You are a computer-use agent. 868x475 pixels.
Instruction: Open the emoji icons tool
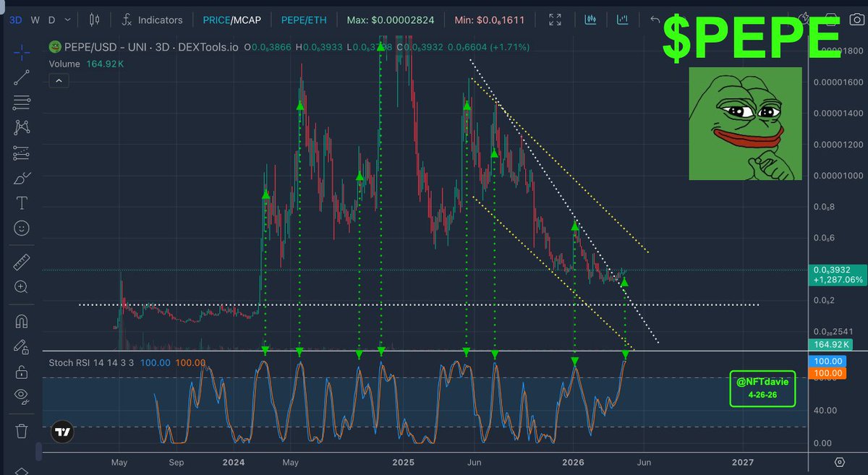[22, 228]
